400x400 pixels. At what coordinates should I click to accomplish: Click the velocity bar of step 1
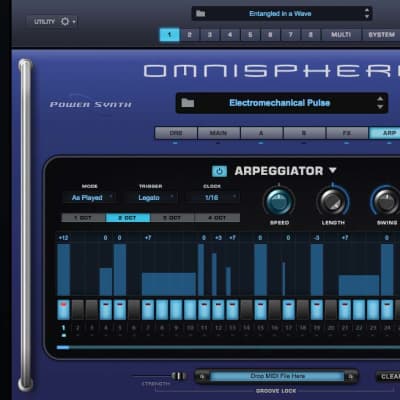point(63,270)
